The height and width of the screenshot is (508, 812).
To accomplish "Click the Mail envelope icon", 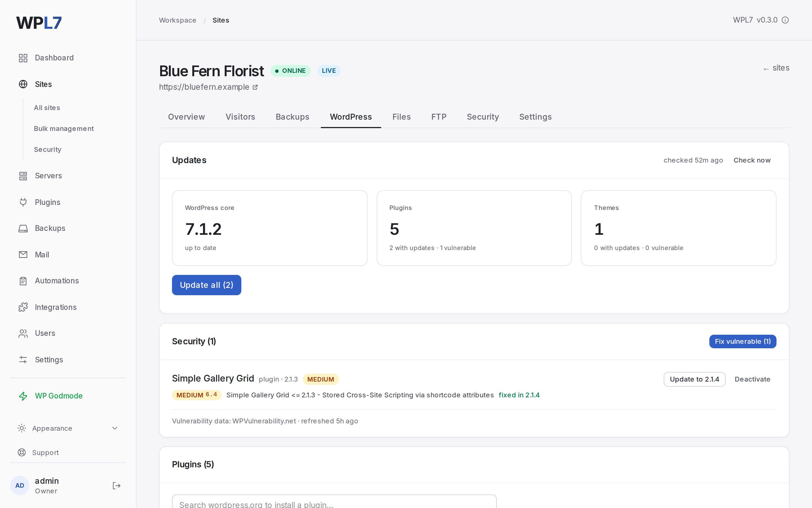I will 23,255.
